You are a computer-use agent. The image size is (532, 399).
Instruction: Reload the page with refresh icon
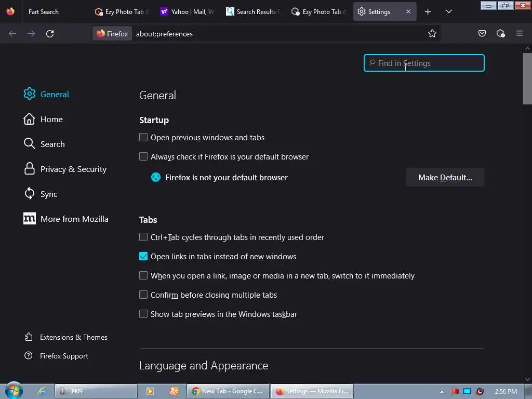pyautogui.click(x=50, y=34)
